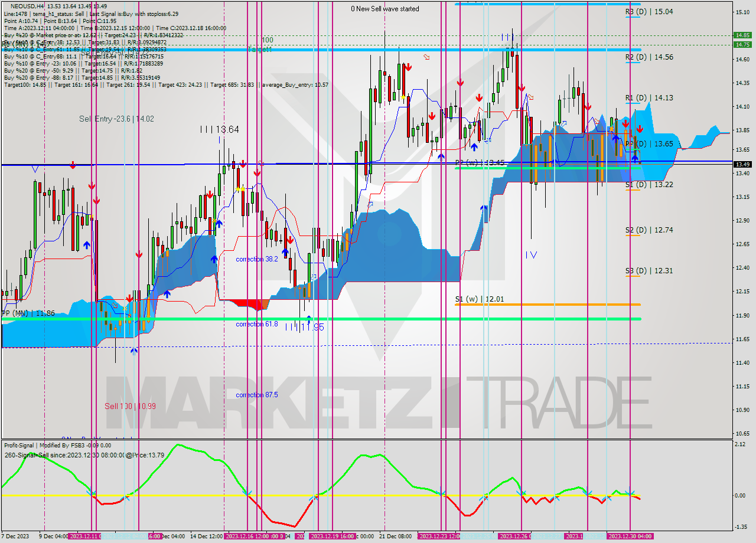
Task: Click the blue 'I V' wave label
Action: coord(531,255)
